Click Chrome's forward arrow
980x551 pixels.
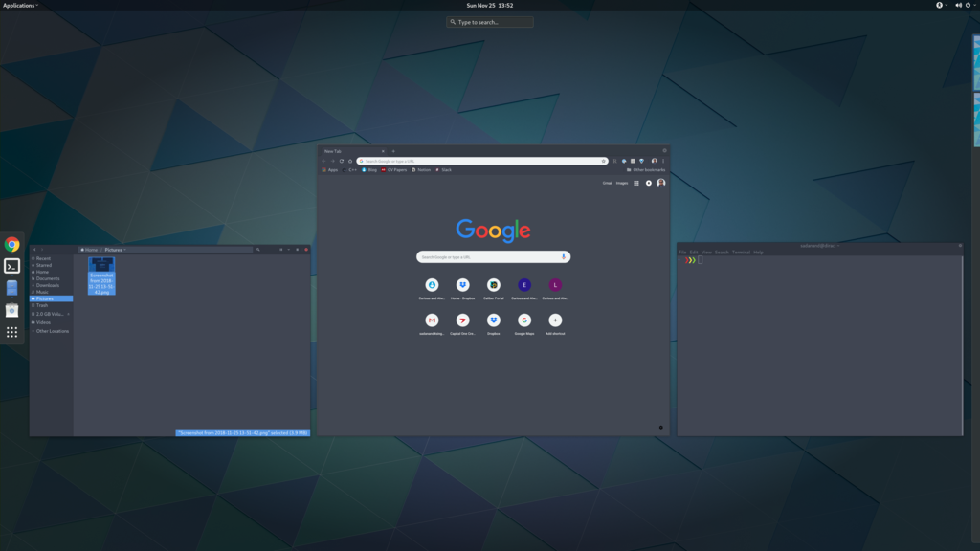(x=332, y=161)
